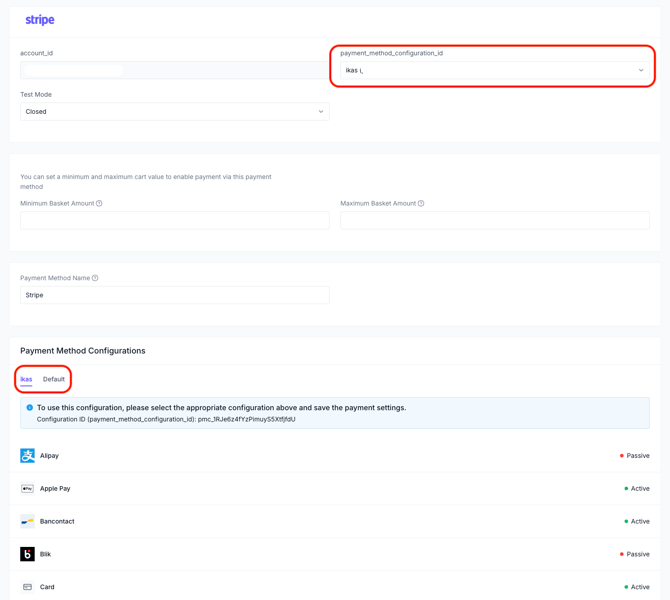Click the Apple Pay row label
The width and height of the screenshot is (670, 600).
coord(55,488)
